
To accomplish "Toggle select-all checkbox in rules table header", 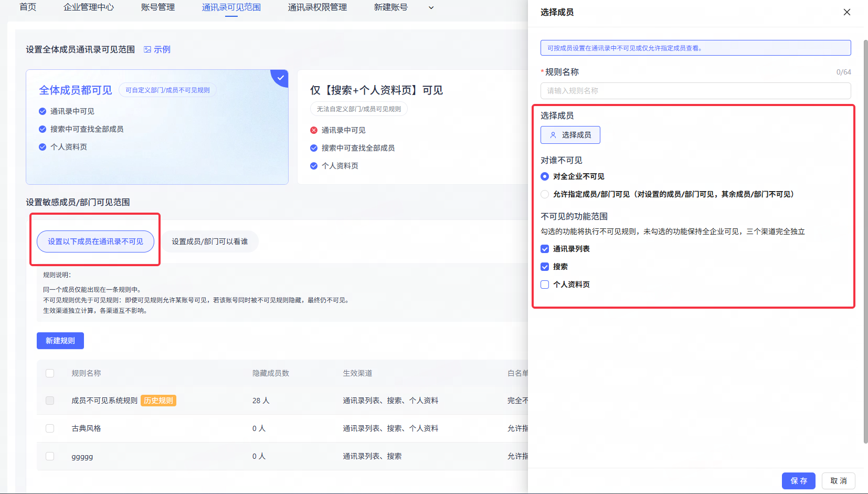I will click(x=50, y=373).
